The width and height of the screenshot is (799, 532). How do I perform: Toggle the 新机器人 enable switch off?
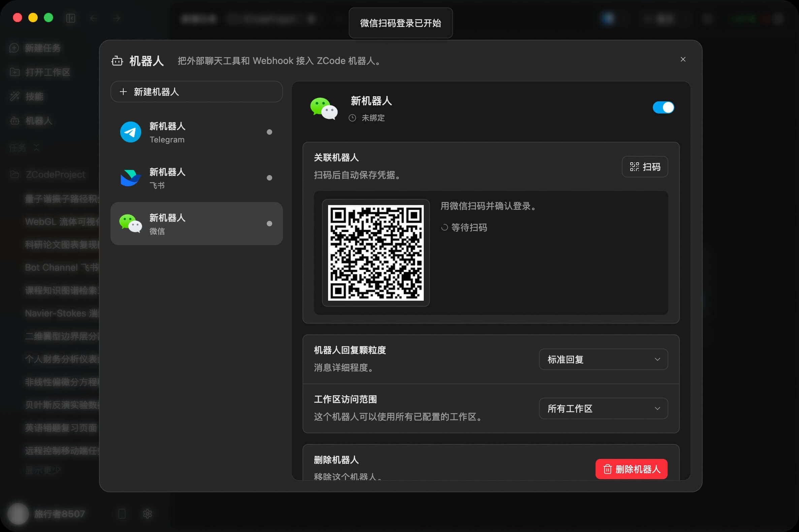(663, 107)
